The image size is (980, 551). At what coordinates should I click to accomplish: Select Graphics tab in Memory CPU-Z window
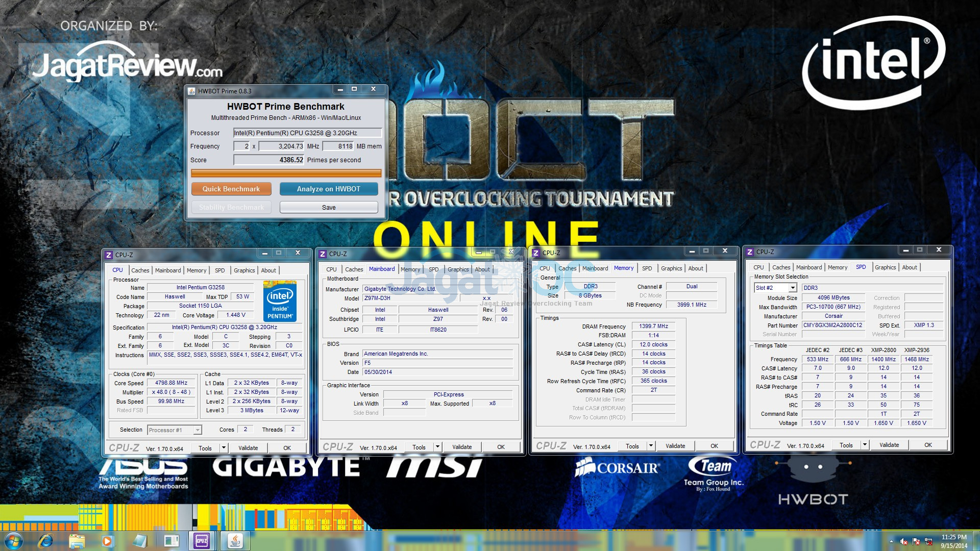[x=671, y=268]
